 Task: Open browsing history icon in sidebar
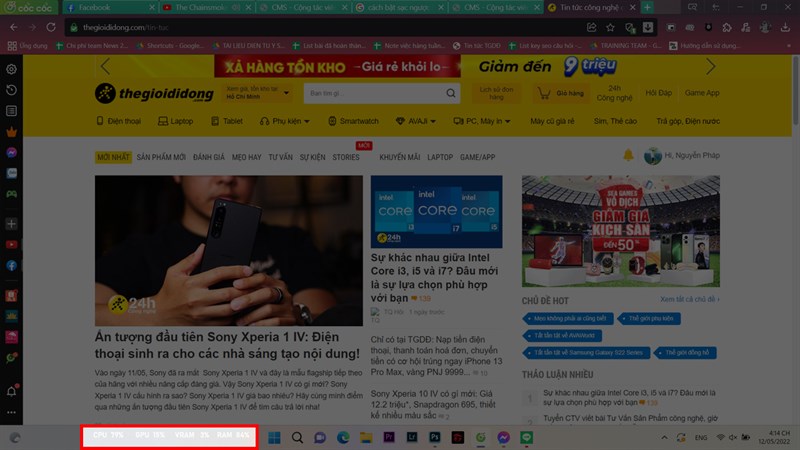[x=11, y=90]
